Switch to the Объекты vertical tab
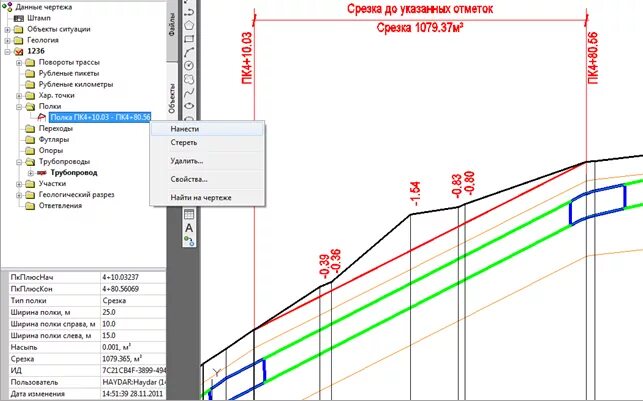The height and width of the screenshot is (401, 643). [x=172, y=98]
